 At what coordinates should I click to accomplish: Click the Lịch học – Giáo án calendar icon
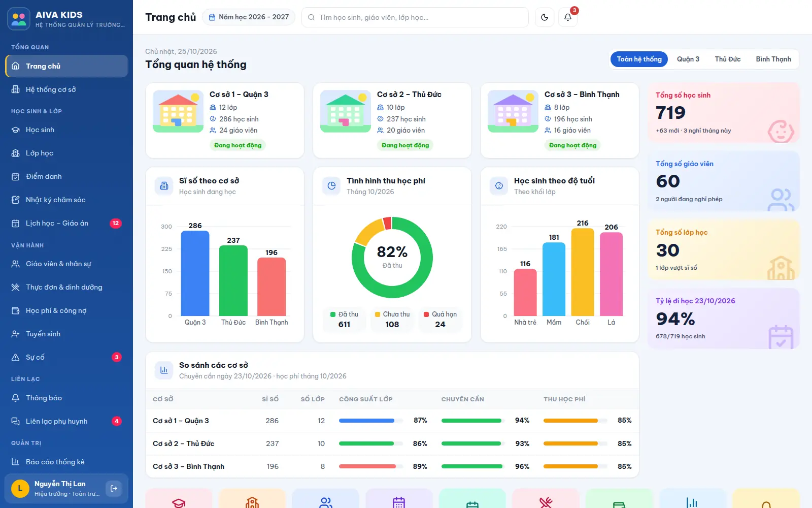[x=16, y=223]
